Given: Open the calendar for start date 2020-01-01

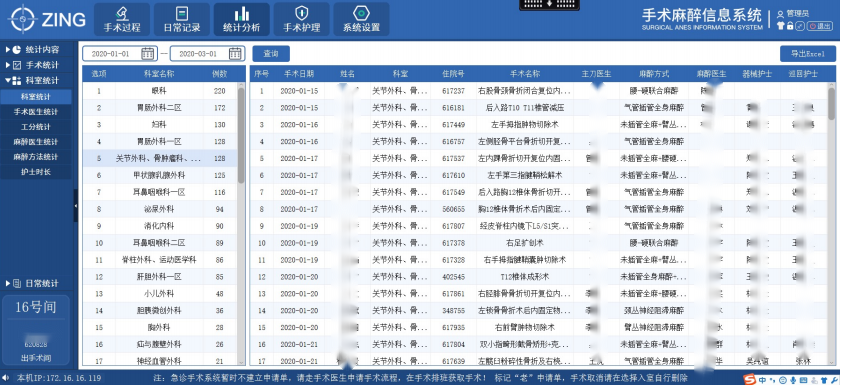Looking at the screenshot, I should click(x=148, y=53).
